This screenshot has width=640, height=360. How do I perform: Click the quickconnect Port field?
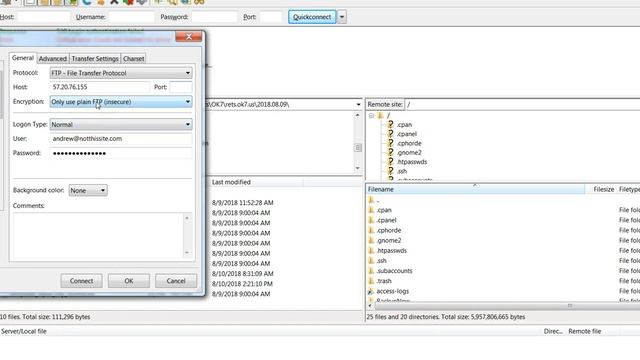[271, 17]
